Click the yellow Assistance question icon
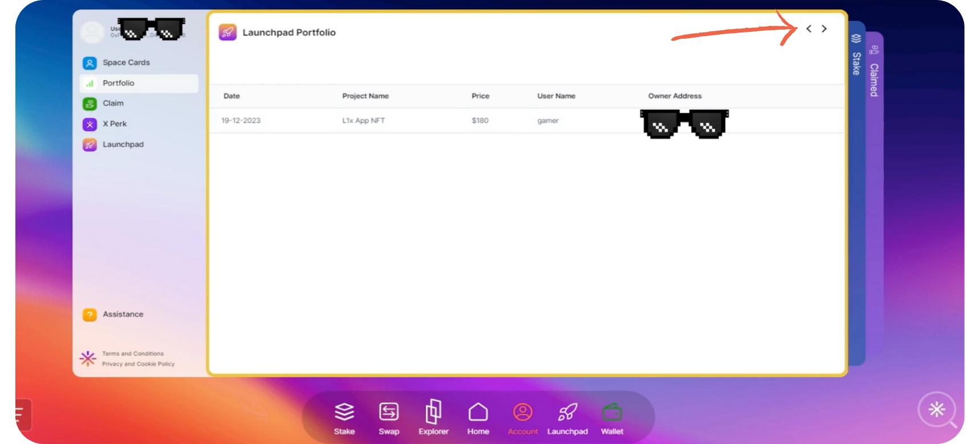Screen dimensions: 980x444 (89, 314)
